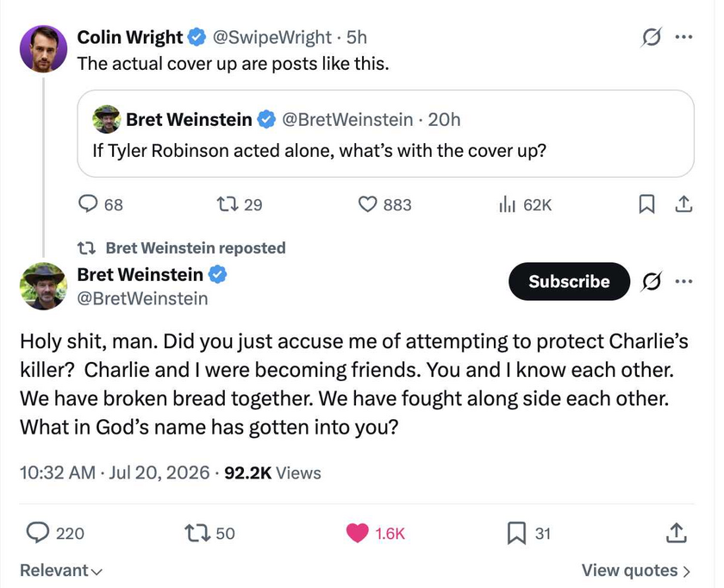Unlike the main post with 1.6K likes
724x588 pixels.
pyautogui.click(x=358, y=533)
